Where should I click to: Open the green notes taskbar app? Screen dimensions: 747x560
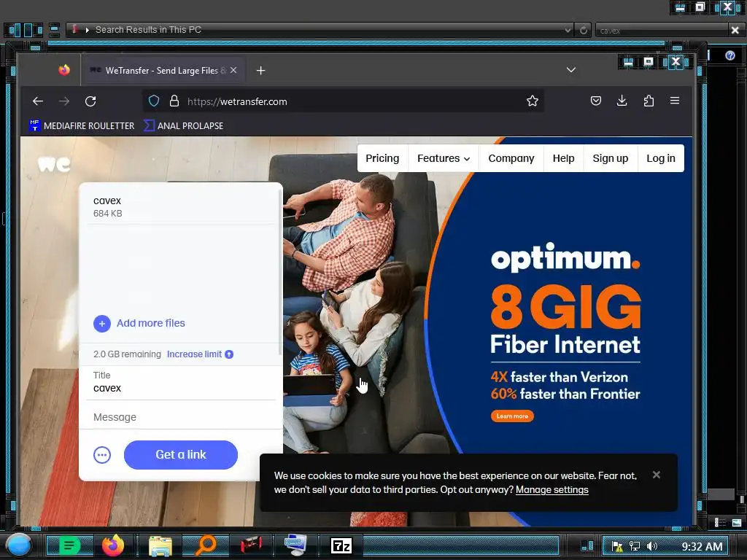(69, 545)
